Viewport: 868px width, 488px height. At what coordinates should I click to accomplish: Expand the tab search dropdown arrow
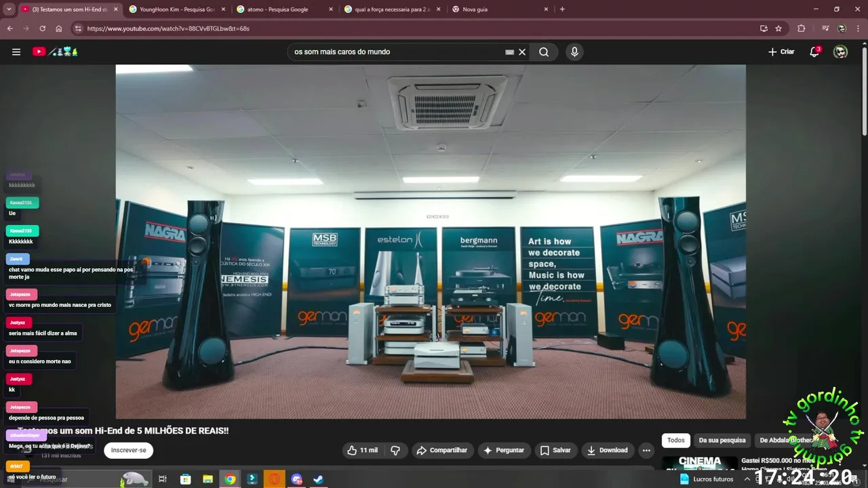[9, 9]
